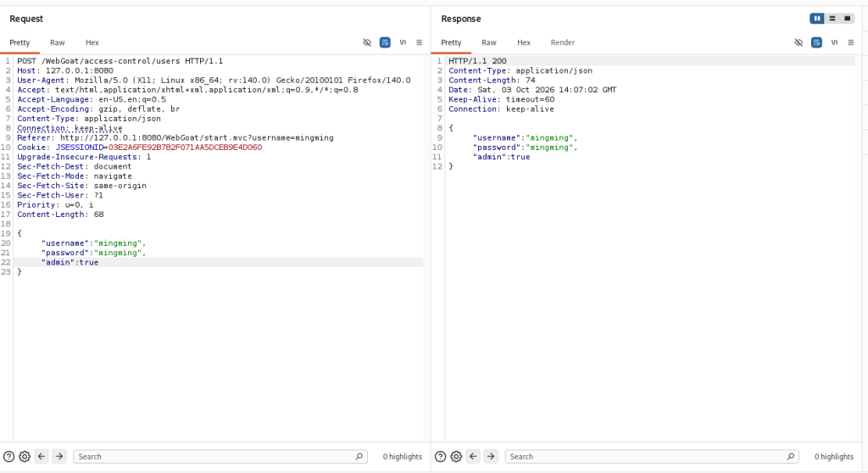The width and height of the screenshot is (868, 473).
Task: Click the Request Content-Type header line
Action: point(88,119)
